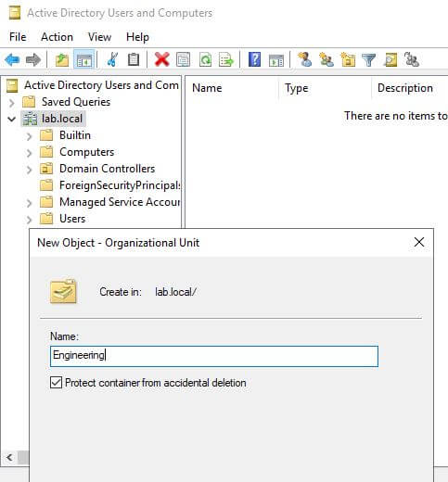Expand the Saved Queries node
The image size is (448, 482).
coord(11,103)
